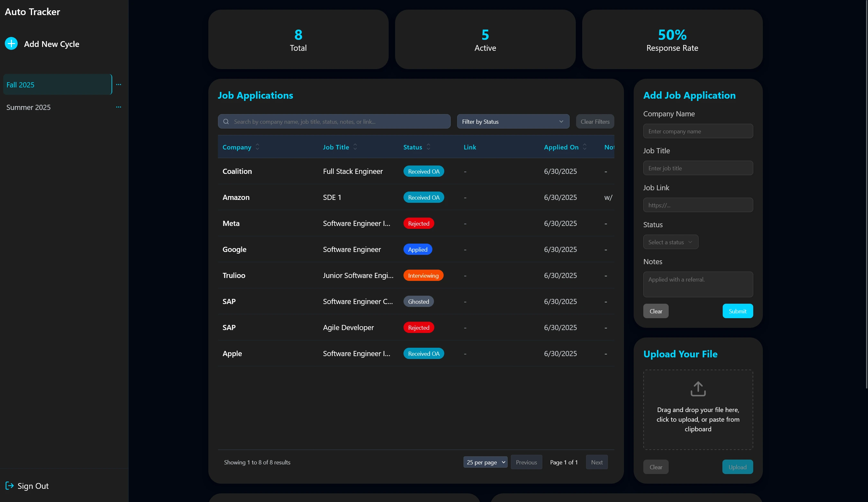Open the Select a status dropdown
The width and height of the screenshot is (868, 502).
click(670, 242)
